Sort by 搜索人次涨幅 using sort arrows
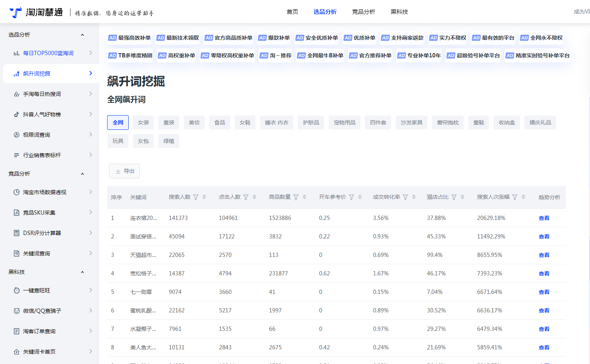 coord(523,197)
